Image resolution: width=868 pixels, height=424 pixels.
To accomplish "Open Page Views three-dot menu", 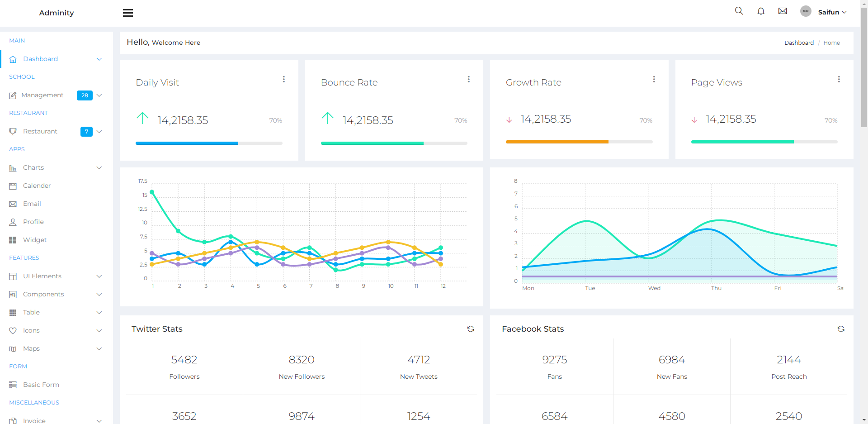I will pos(839,79).
